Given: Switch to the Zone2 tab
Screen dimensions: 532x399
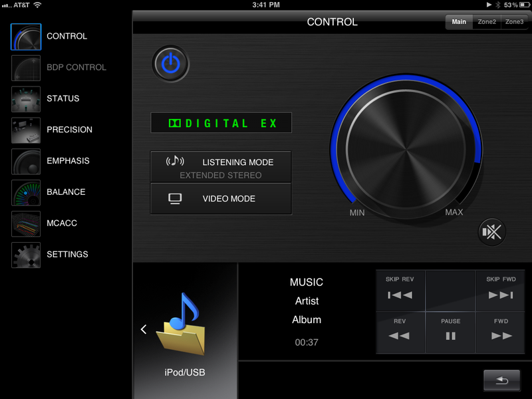Looking at the screenshot, I should [x=487, y=22].
